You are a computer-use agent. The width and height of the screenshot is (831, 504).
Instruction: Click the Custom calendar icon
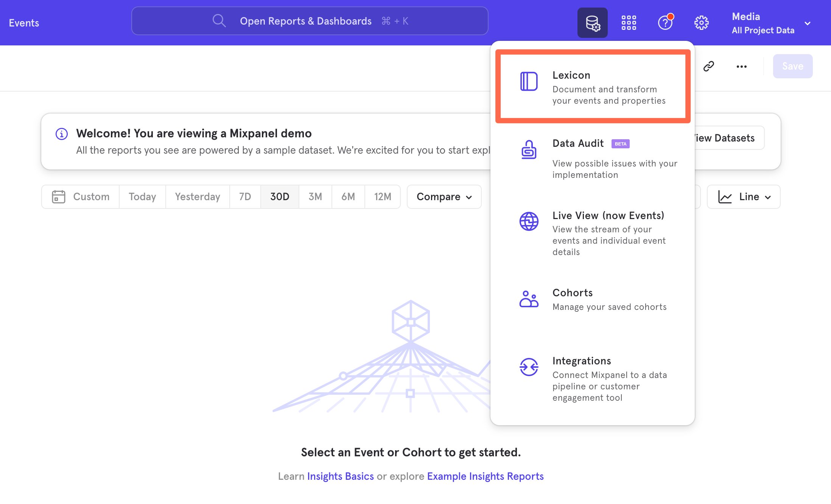pos(59,197)
